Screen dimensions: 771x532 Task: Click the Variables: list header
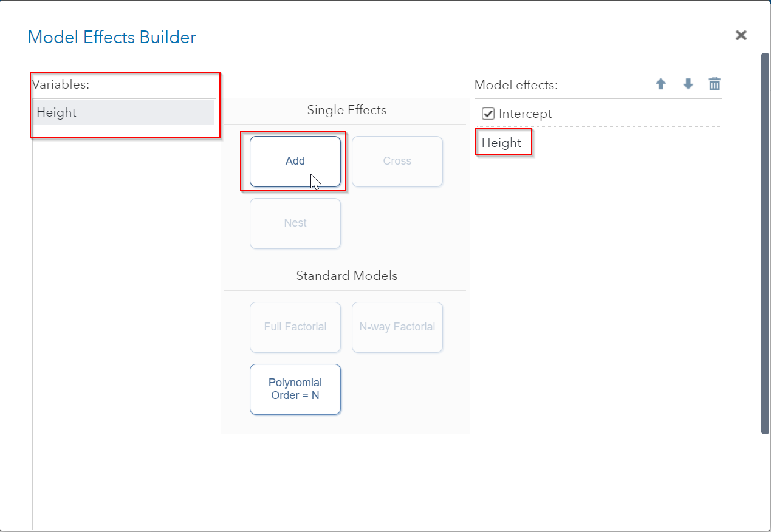tap(61, 84)
